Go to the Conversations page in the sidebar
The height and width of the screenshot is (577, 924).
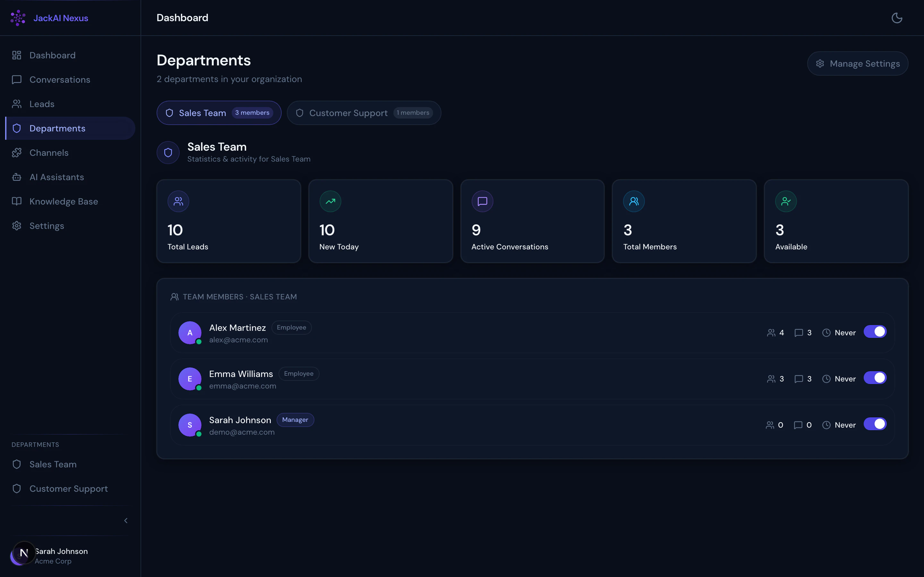60,80
